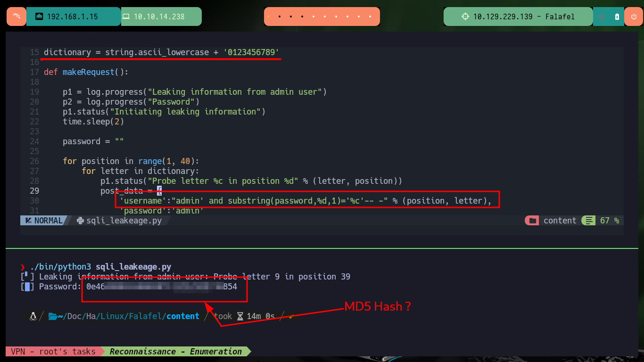Click the Linux penguin icon in prompt
Image resolution: width=644 pixels, height=362 pixels.
[33, 316]
